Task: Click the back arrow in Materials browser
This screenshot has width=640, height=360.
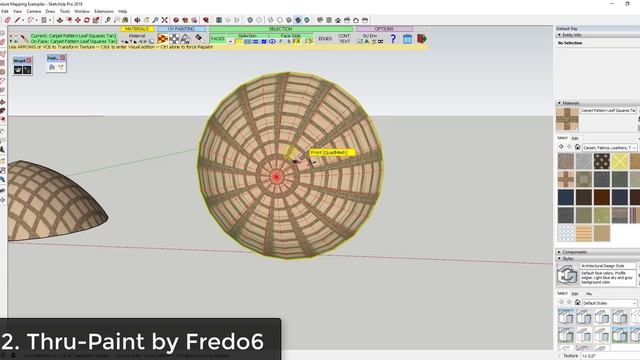Action: point(561,147)
